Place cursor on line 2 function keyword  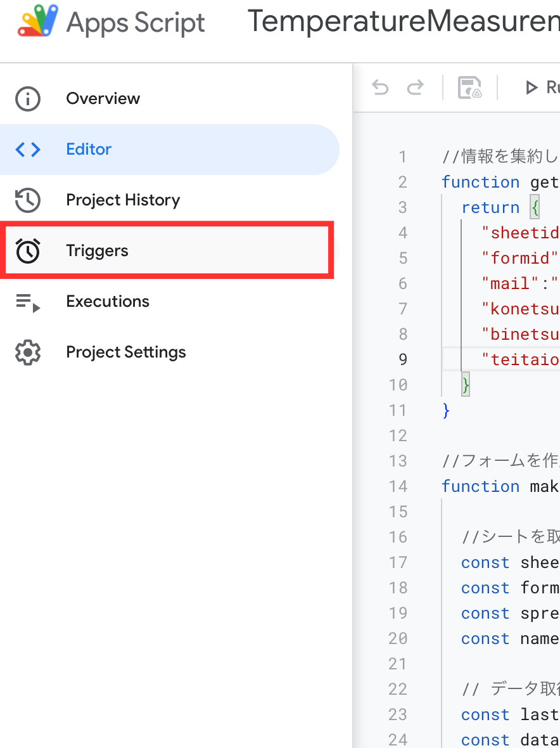[x=480, y=182]
